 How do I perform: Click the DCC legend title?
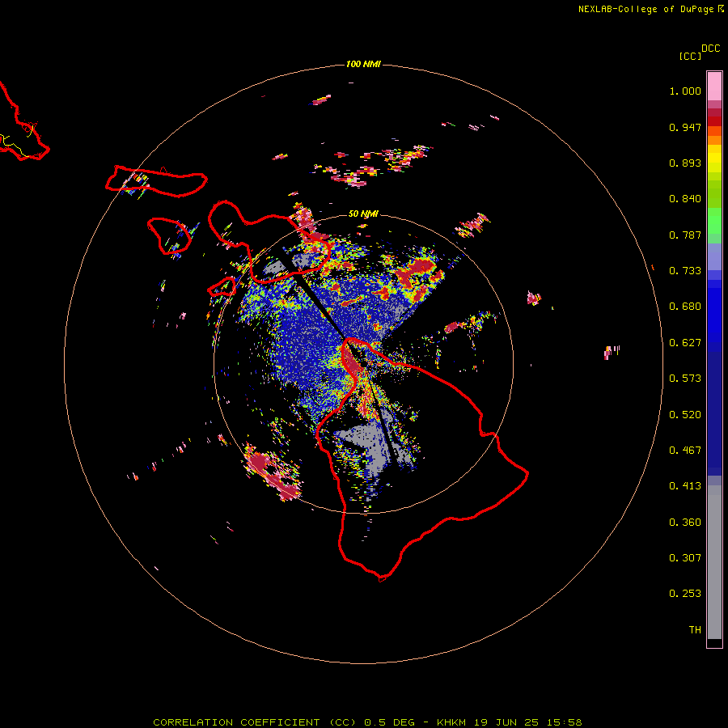coord(711,49)
